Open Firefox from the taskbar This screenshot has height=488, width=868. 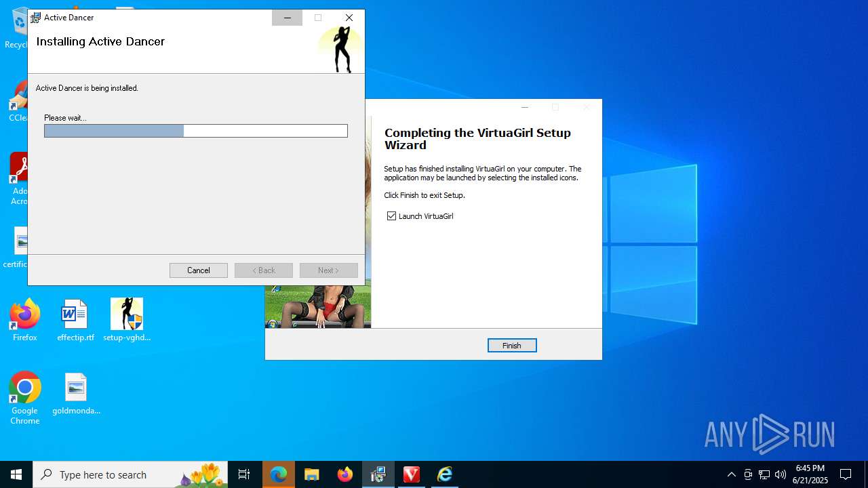pos(345,474)
